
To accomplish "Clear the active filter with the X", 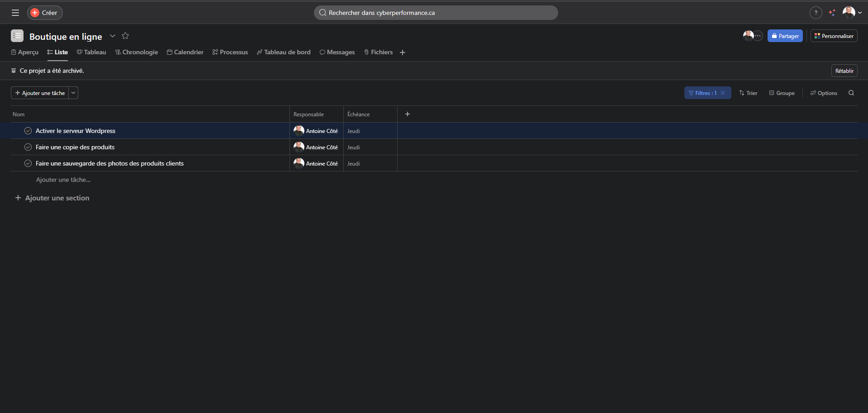I will 723,93.
